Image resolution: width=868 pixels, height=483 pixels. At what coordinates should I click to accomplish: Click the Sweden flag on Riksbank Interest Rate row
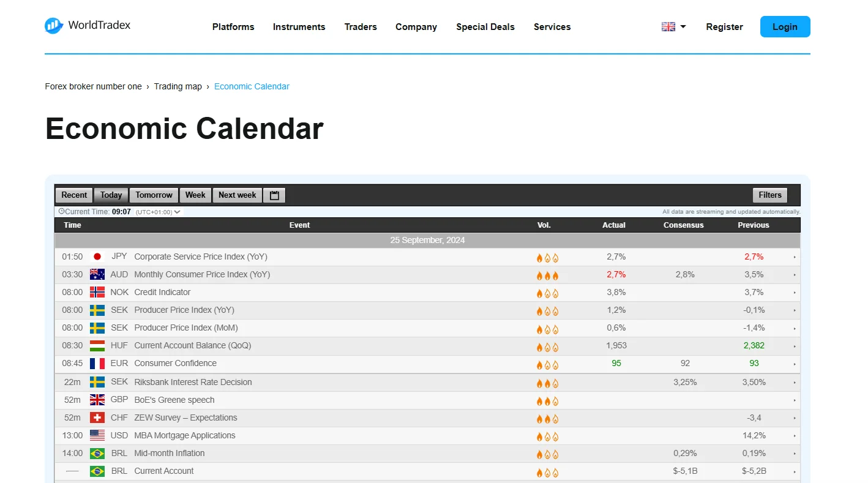97,382
